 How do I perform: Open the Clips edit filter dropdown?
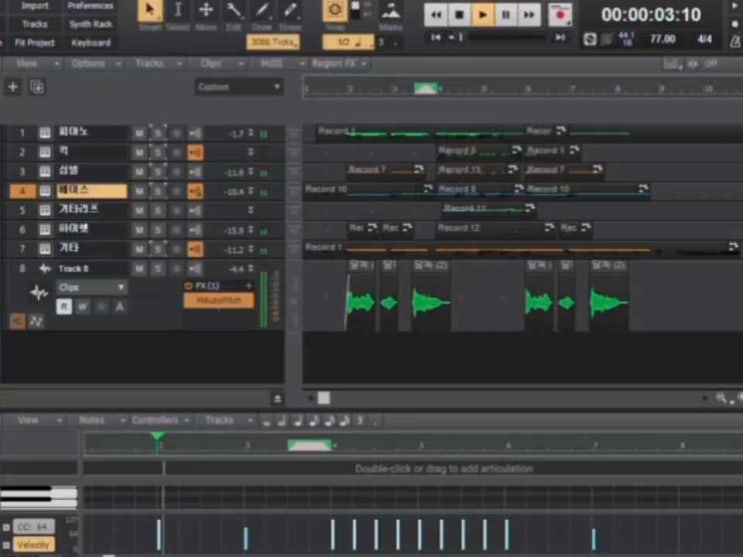coord(91,288)
